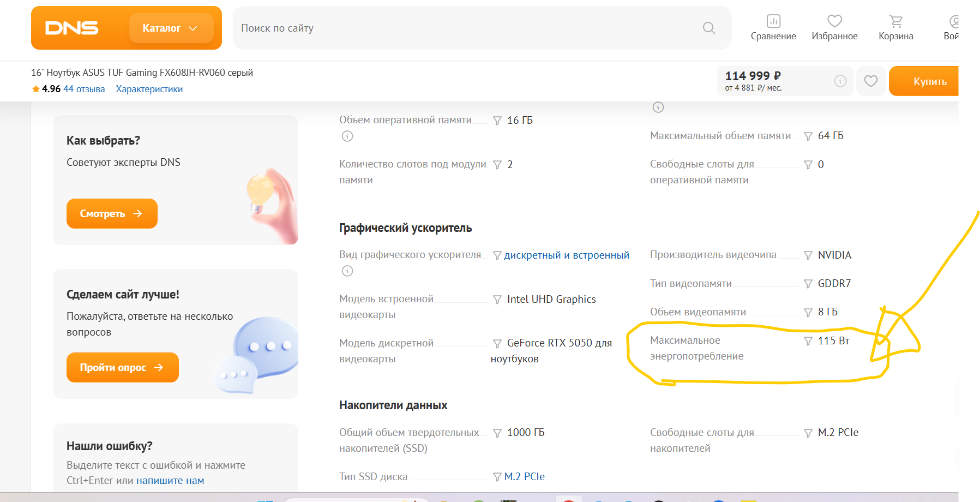Click the filter icon beside Intel UHD Graphics
Image resolution: width=980 pixels, height=502 pixels.
pyautogui.click(x=497, y=300)
